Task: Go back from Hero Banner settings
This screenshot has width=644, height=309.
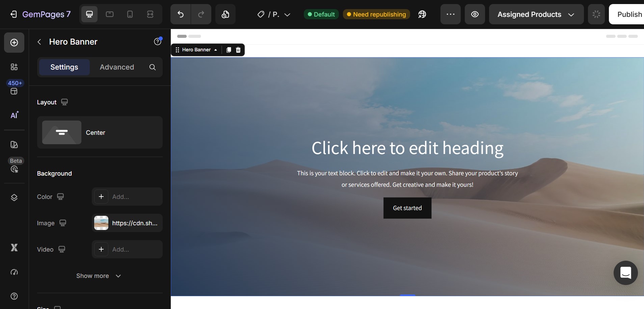Action: point(39,42)
